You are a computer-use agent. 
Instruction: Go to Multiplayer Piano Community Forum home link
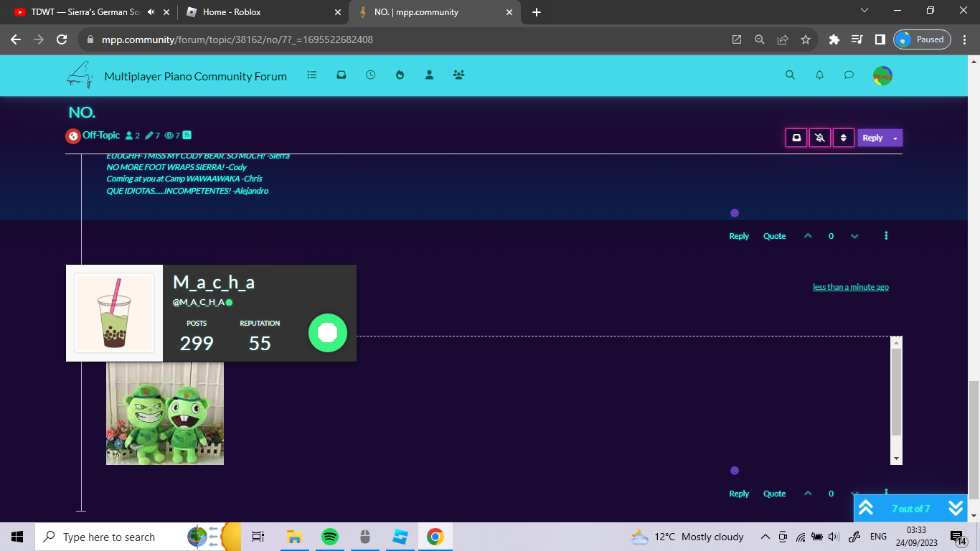(x=195, y=76)
